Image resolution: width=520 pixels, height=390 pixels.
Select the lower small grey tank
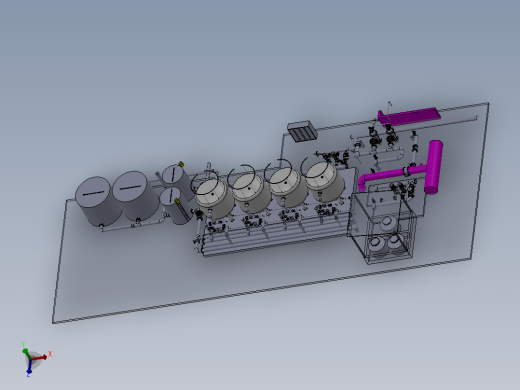[x=175, y=205]
